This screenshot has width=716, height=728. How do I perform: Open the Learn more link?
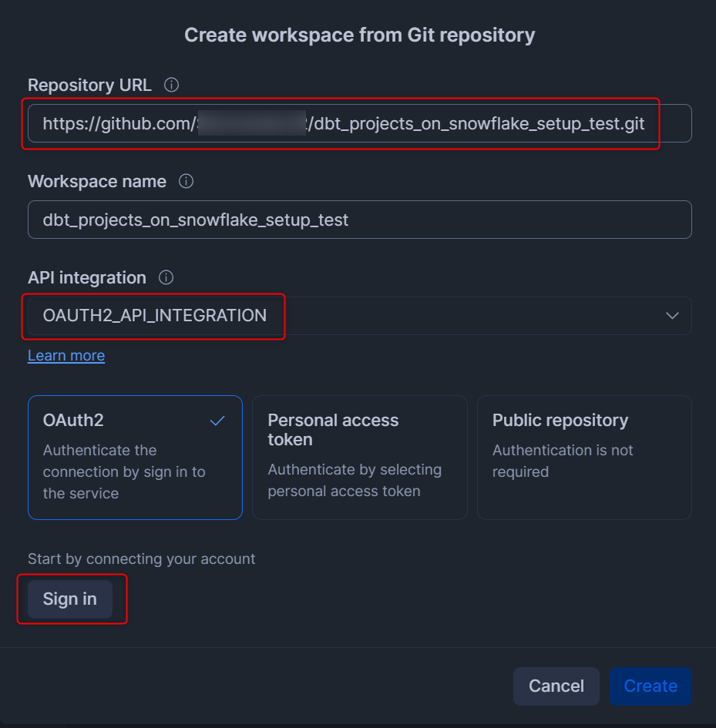[66, 355]
